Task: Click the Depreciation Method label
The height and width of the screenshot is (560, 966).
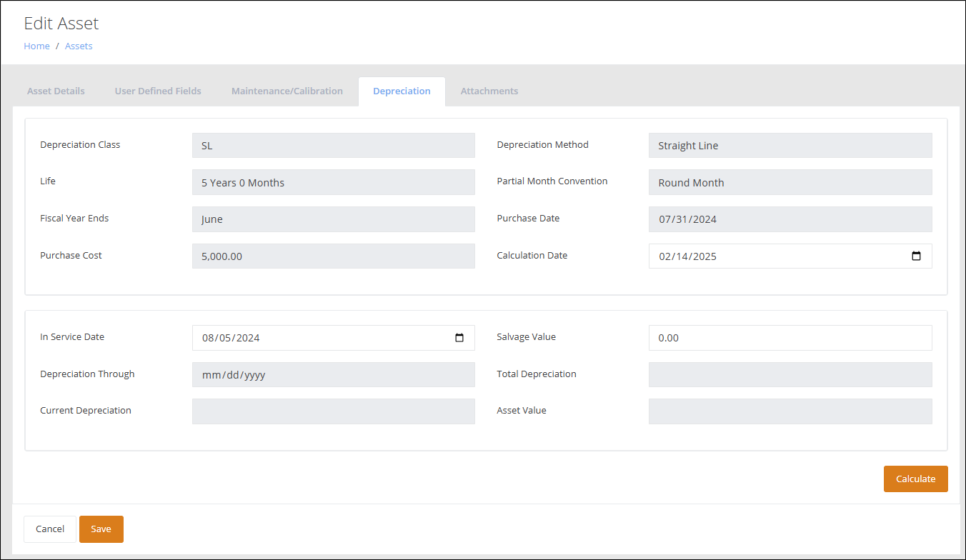Action: [543, 144]
